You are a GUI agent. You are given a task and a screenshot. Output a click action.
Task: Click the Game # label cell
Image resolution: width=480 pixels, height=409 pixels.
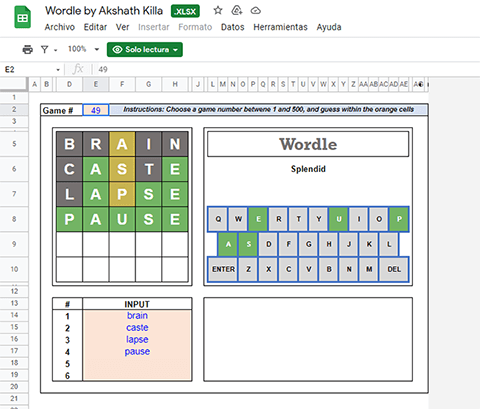(x=61, y=110)
